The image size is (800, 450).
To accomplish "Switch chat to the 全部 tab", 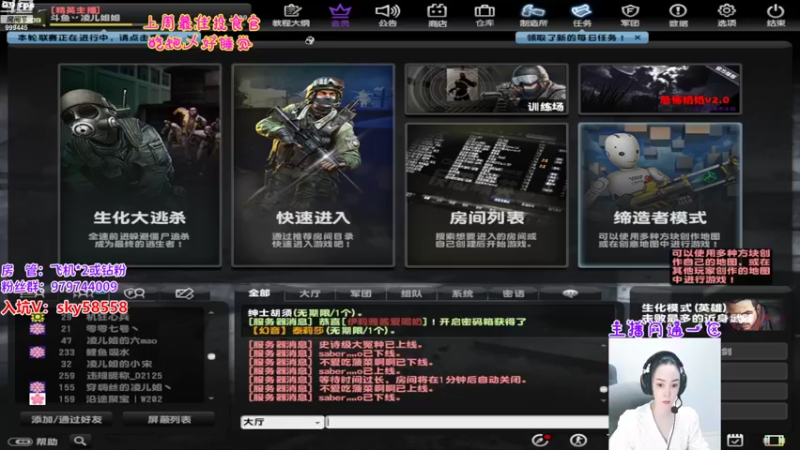I will pos(259,293).
